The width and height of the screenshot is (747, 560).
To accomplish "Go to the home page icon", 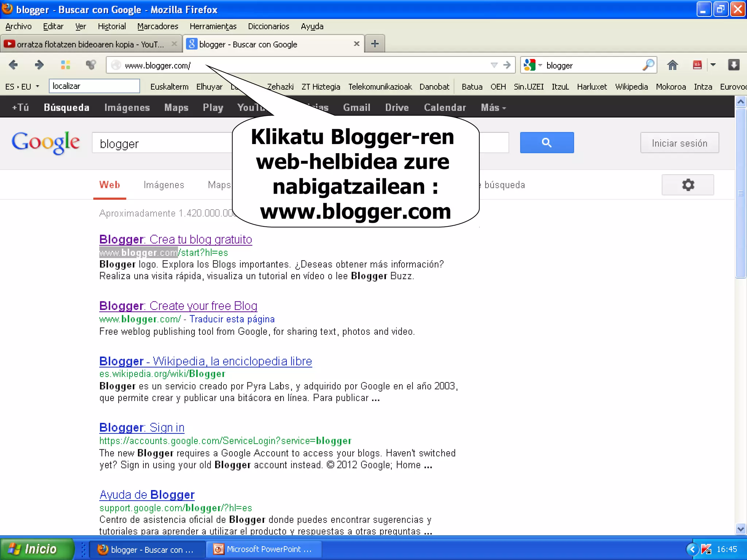I will pyautogui.click(x=672, y=65).
